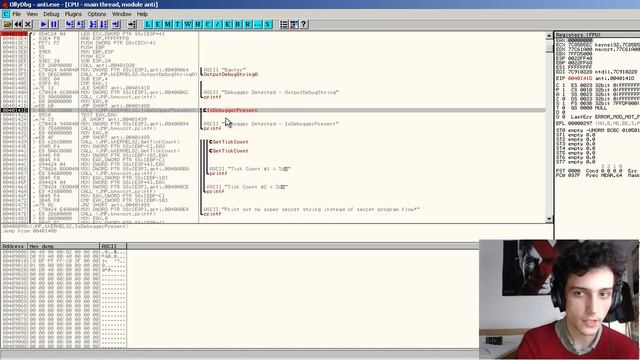
Task: Show Source window with S button
Action: click(268, 24)
